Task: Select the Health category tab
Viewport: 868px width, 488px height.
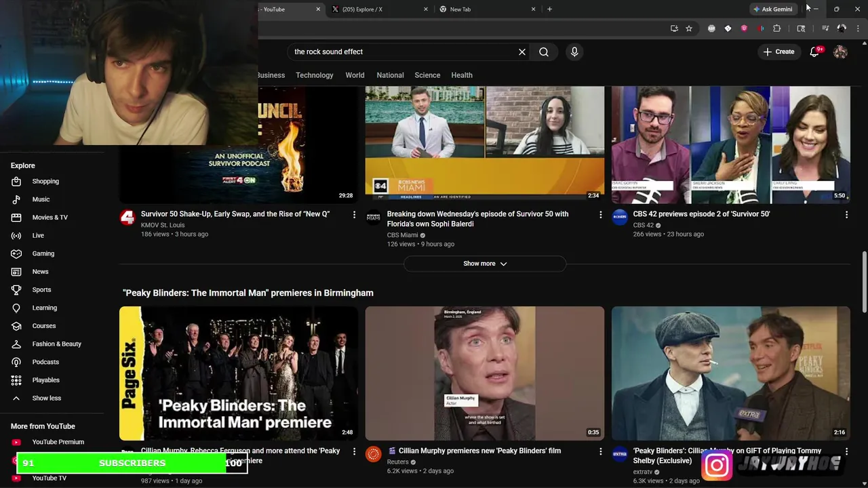Action: point(462,75)
